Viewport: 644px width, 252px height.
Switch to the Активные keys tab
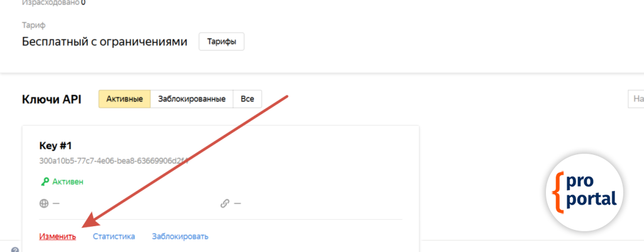click(125, 99)
